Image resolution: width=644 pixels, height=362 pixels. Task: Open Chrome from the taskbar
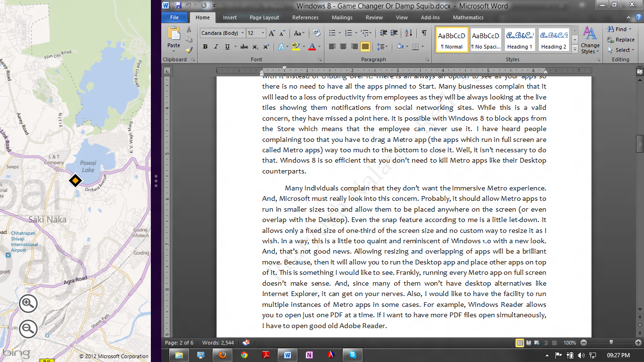pyautogui.click(x=244, y=355)
